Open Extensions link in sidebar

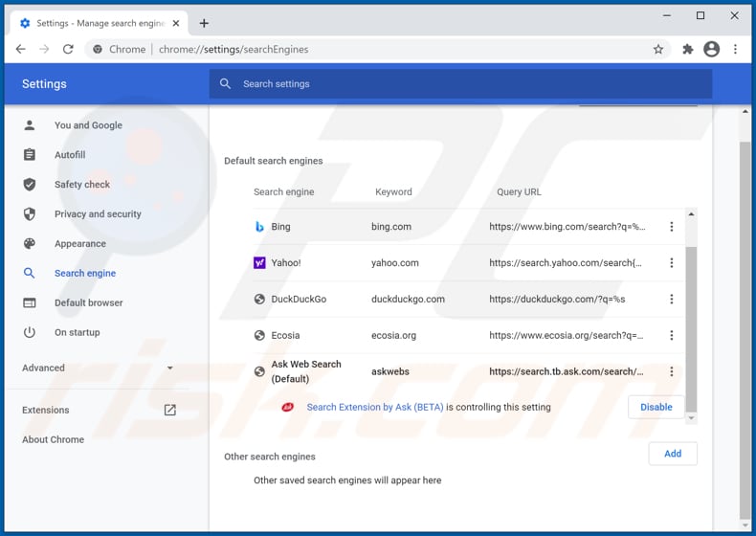46,410
